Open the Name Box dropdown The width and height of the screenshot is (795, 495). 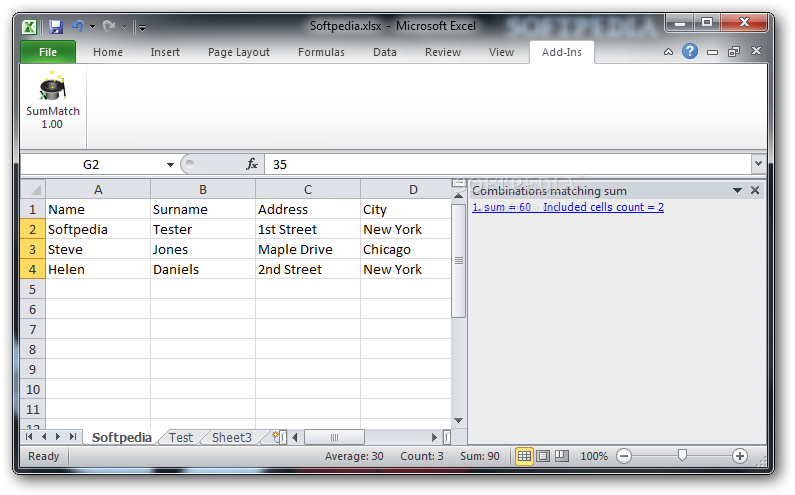coord(170,165)
